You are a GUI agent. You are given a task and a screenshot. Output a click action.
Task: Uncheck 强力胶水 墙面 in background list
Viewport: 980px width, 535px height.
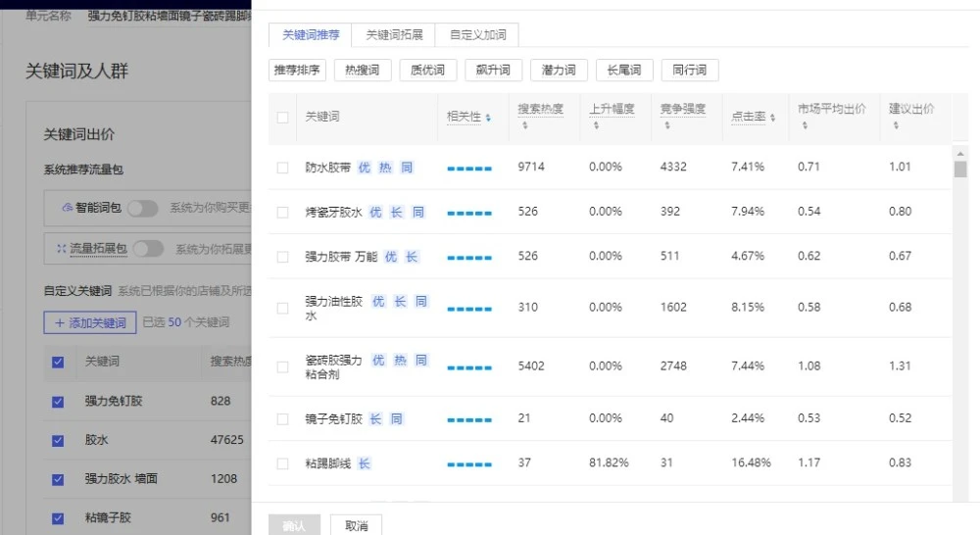pyautogui.click(x=58, y=479)
